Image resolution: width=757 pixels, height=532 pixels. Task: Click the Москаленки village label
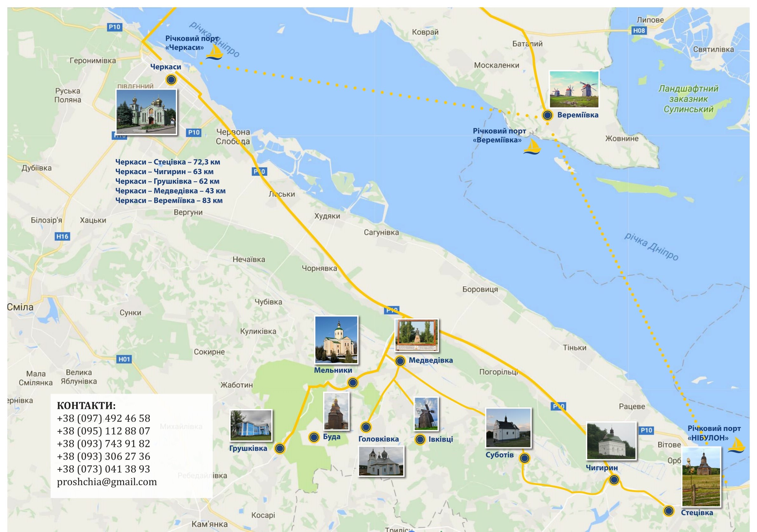pos(497,65)
